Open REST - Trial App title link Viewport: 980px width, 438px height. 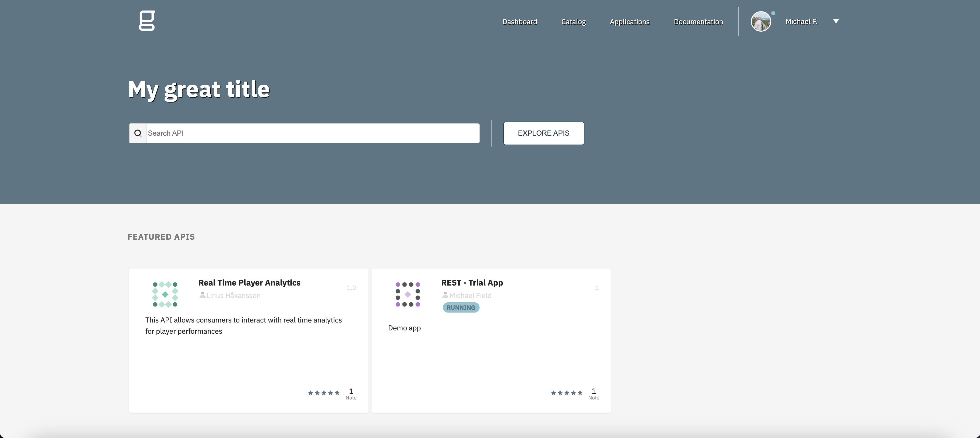(472, 283)
